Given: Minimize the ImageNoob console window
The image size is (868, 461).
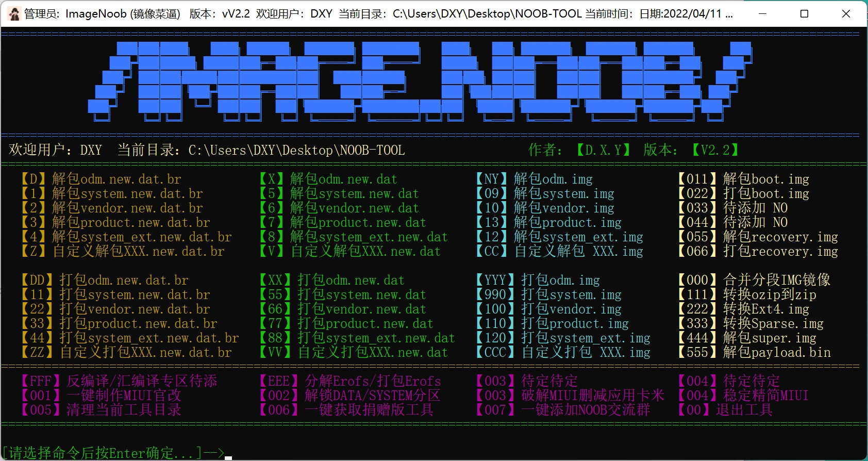Looking at the screenshot, I should [x=762, y=14].
